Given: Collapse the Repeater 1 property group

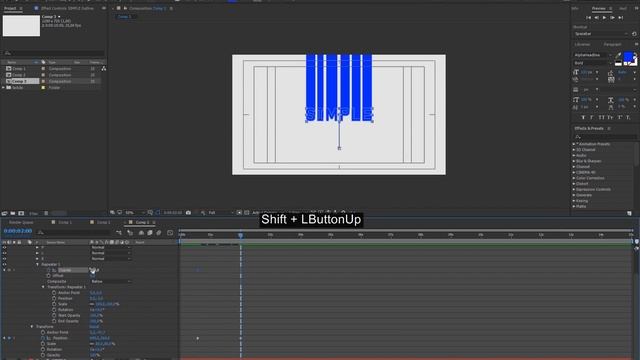Looking at the screenshot, I should pos(38,264).
